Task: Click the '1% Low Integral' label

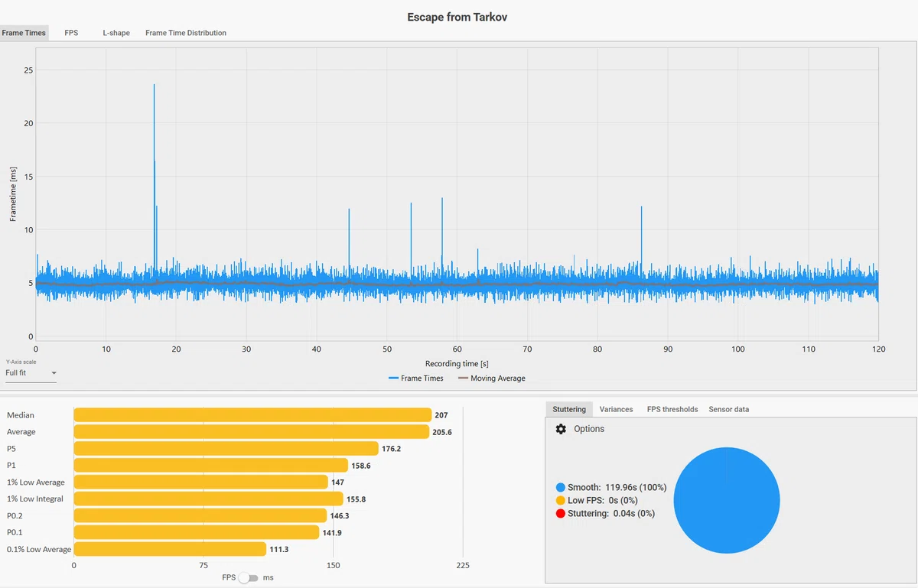Action: (x=35, y=499)
